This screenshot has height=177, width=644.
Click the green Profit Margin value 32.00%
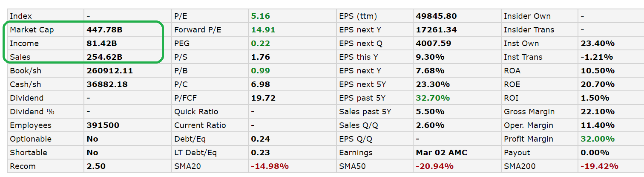(x=598, y=139)
